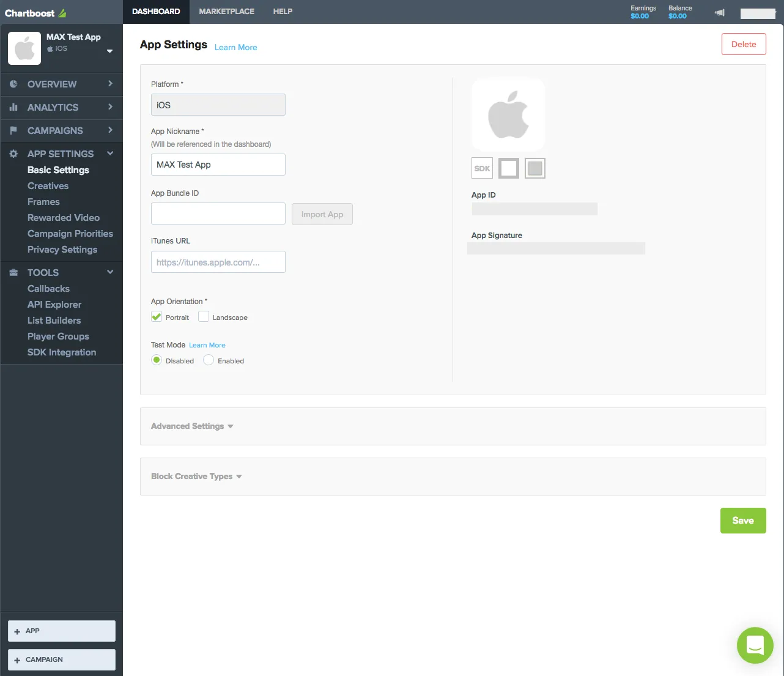
Task: Click the green Save button
Action: [743, 521]
